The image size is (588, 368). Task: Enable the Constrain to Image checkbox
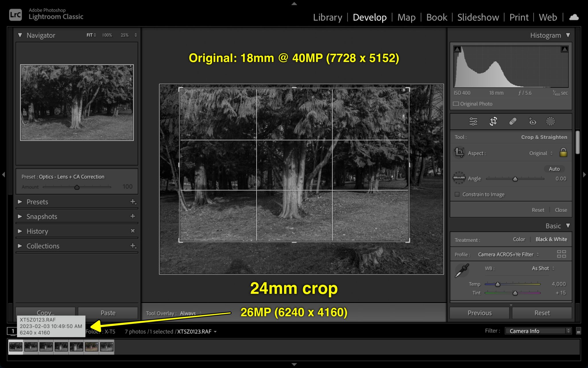point(457,194)
